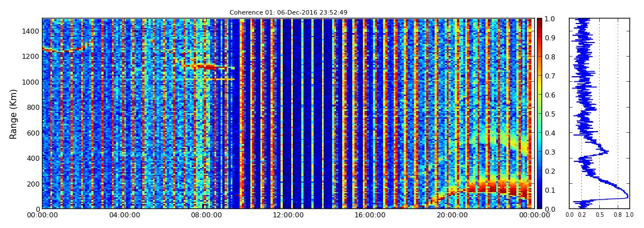Click the dark blue bottom of colorbar

point(540,206)
